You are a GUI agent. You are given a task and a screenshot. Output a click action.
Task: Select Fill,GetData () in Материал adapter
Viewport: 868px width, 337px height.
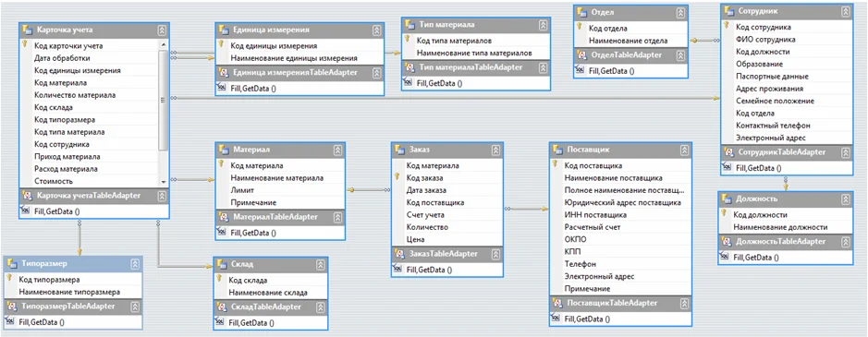tap(253, 233)
